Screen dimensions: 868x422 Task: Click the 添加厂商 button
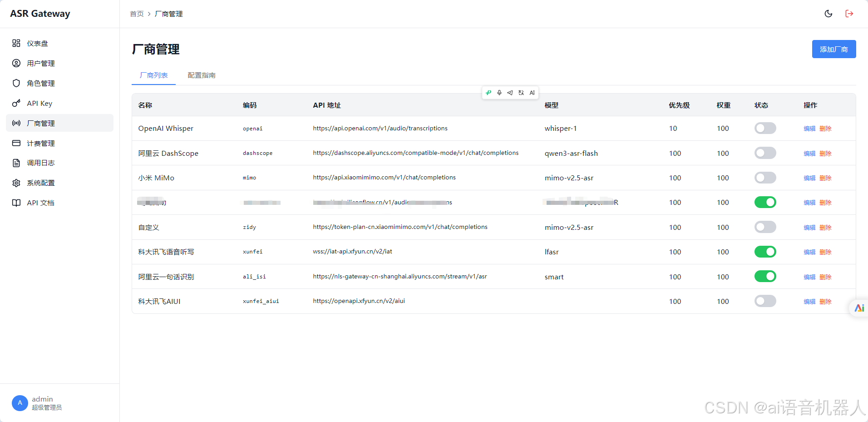point(834,49)
